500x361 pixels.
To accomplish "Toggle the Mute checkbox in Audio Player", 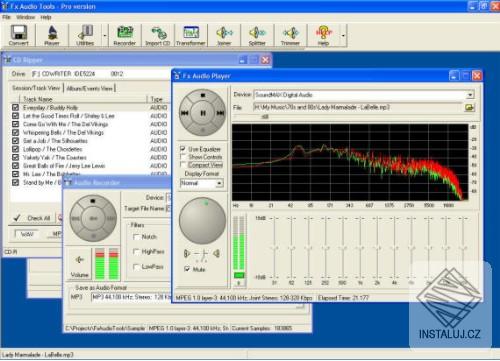I will pyautogui.click(x=187, y=269).
